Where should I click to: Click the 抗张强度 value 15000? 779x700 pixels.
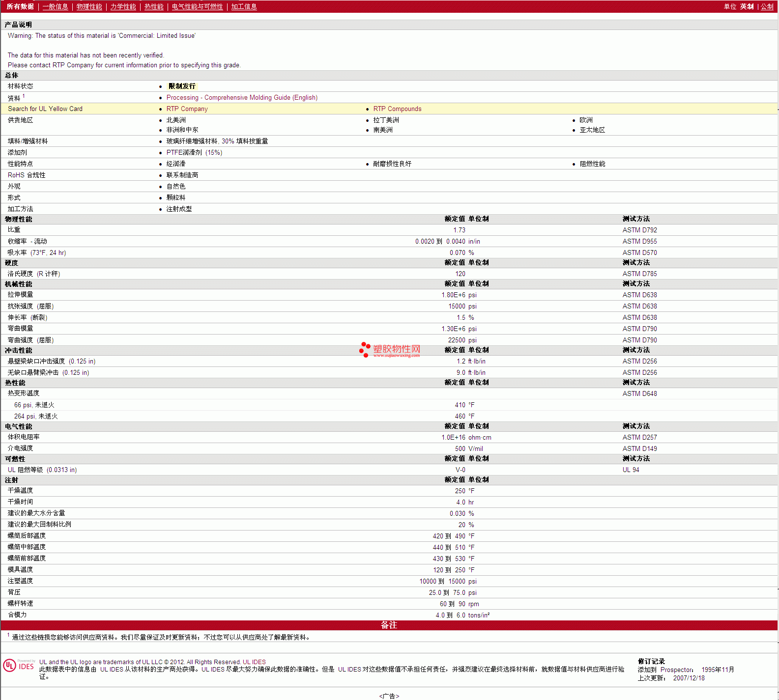click(457, 306)
